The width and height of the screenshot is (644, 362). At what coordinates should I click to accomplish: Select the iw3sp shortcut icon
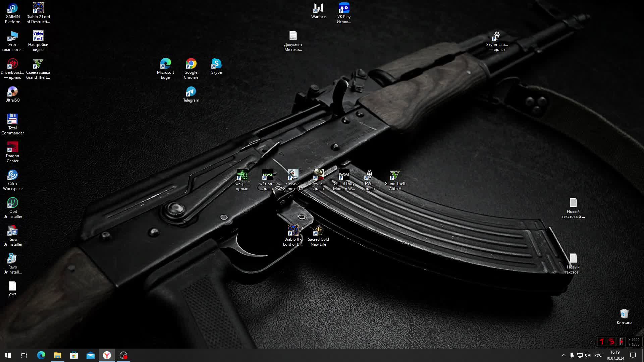click(242, 180)
